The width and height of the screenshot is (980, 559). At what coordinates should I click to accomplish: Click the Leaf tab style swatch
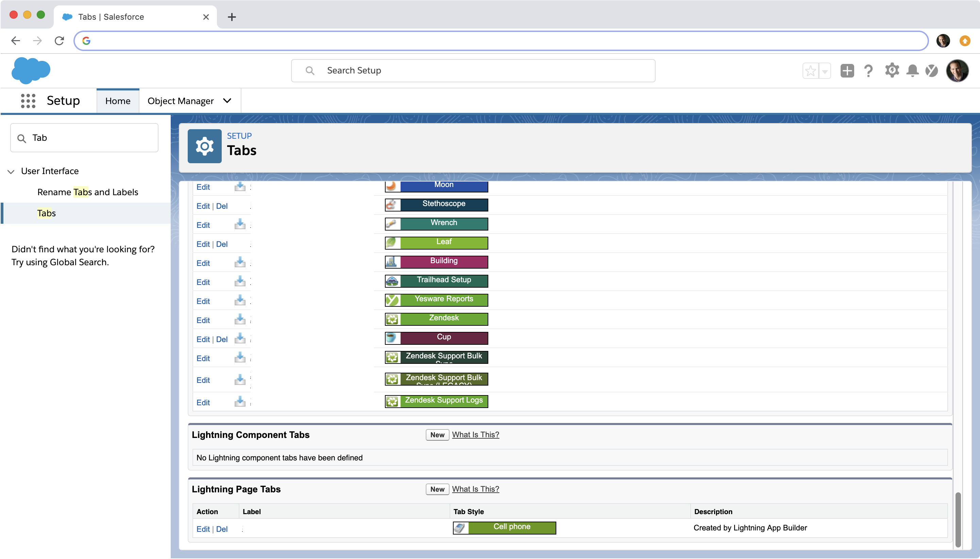tap(437, 243)
